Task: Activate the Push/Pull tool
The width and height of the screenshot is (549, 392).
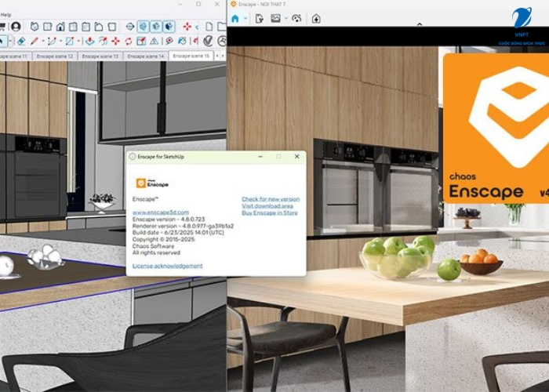Action: (90, 41)
